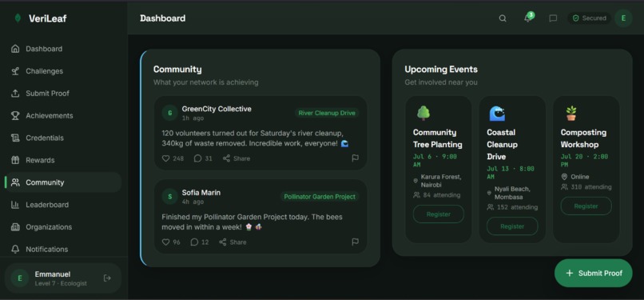The width and height of the screenshot is (644, 300).
Task: Go to Credentials in the sidebar
Action: tap(63, 138)
